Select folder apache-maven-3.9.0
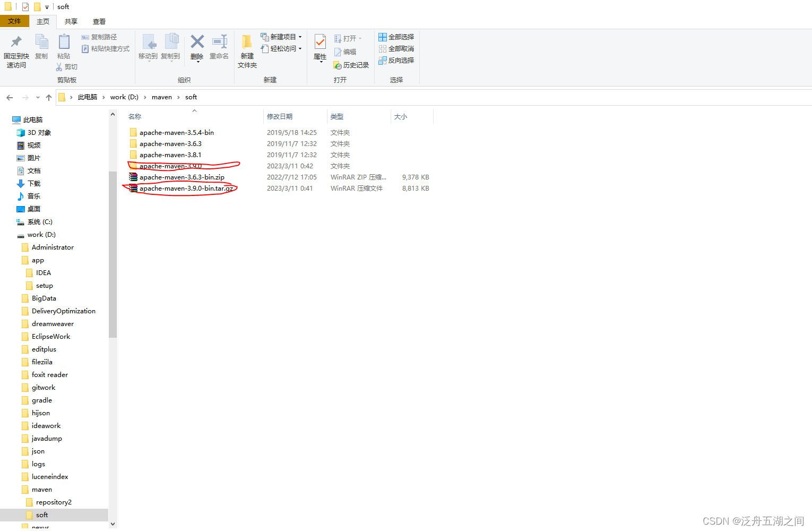 point(170,166)
